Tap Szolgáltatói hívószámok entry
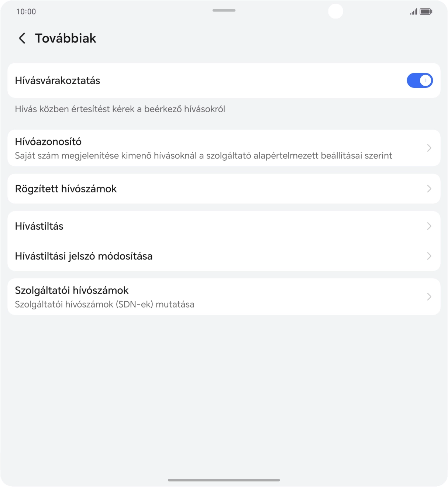448x487 pixels. 224,296
